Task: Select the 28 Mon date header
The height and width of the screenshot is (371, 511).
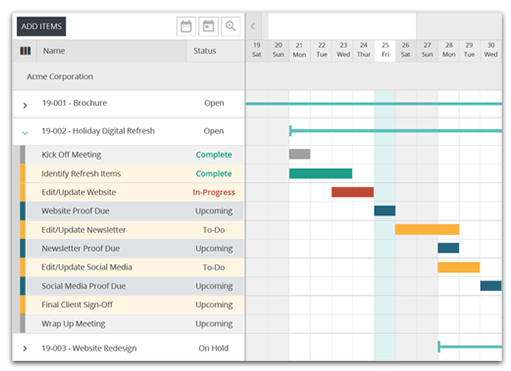Action: tap(449, 50)
